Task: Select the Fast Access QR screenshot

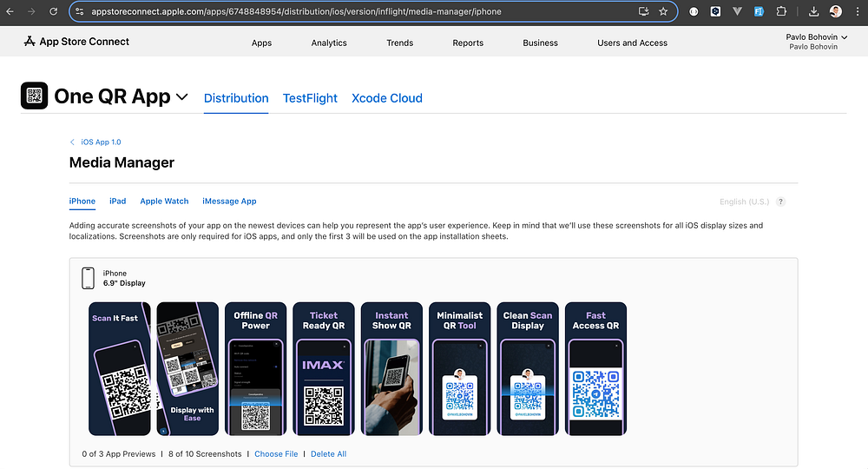Action: (x=596, y=369)
